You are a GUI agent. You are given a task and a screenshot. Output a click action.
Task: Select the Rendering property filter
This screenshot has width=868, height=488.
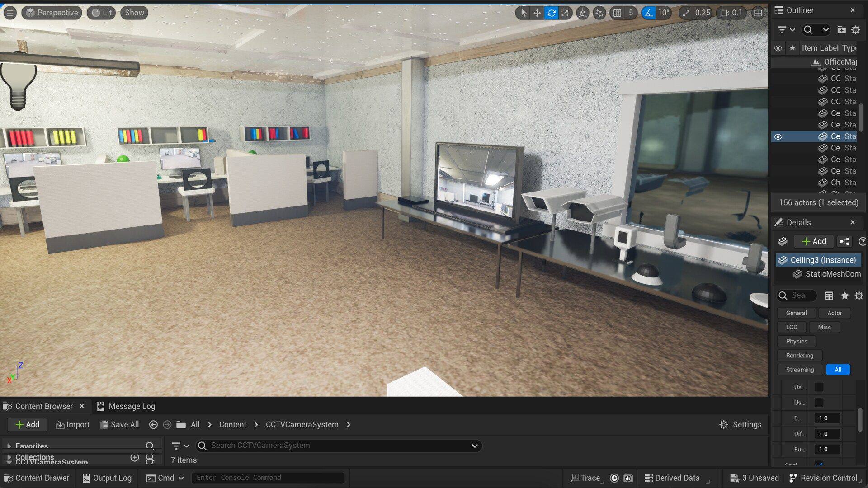coord(799,356)
